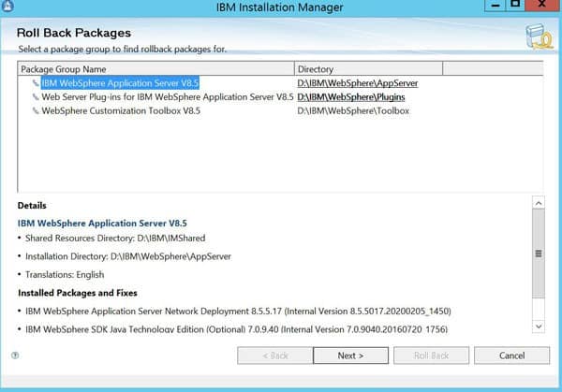Click the WebSphere SDK Java Technology Edition line

[236, 329]
